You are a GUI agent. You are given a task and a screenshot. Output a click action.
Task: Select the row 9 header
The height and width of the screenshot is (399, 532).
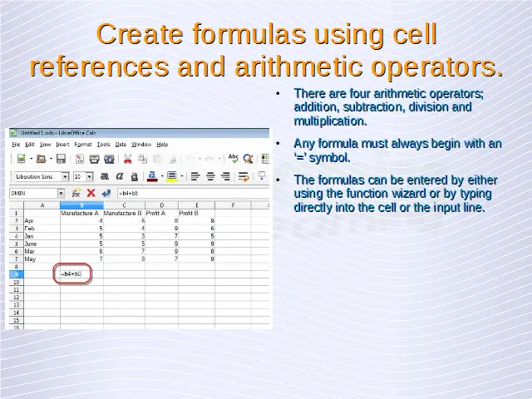[x=15, y=273]
